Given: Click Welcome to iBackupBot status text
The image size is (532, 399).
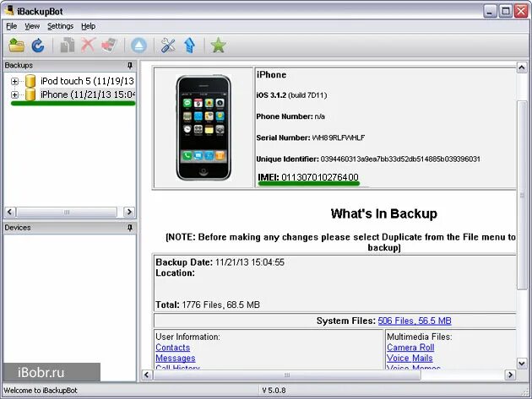Looking at the screenshot, I should click(x=41, y=391).
